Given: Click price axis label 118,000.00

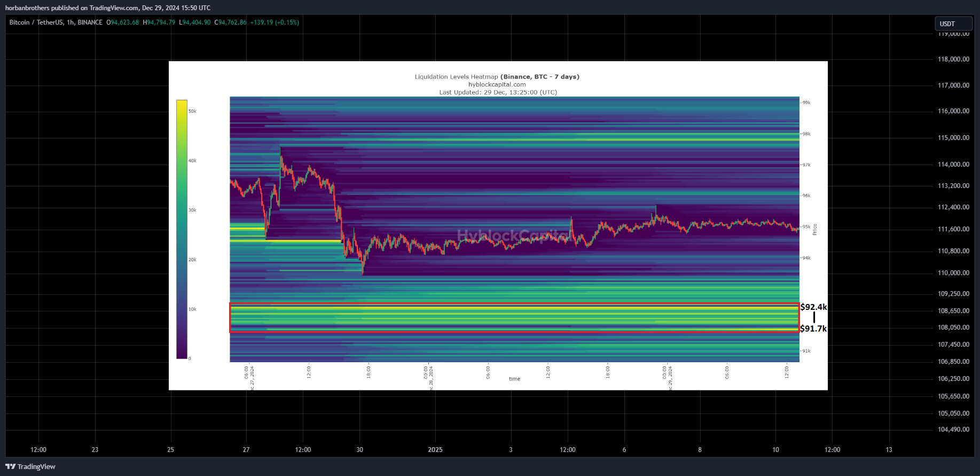Looking at the screenshot, I should pyautogui.click(x=953, y=59).
